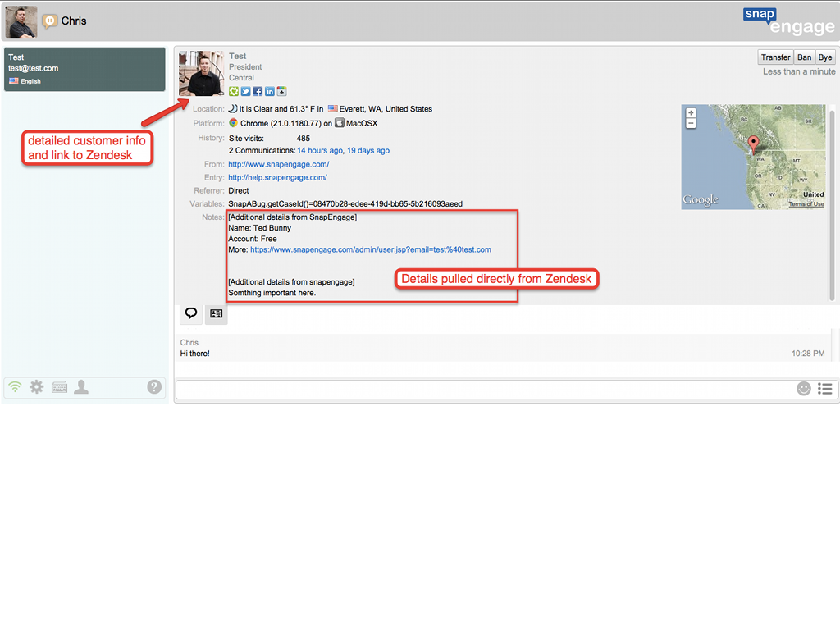Switch to the visitor info card tab
The width and height of the screenshot is (840, 630).
[x=216, y=313]
